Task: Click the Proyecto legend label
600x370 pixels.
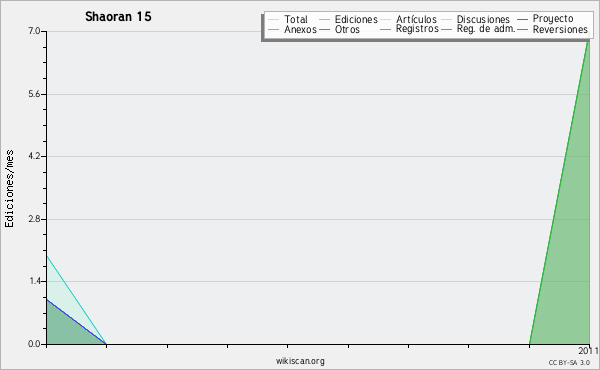Action: click(553, 19)
